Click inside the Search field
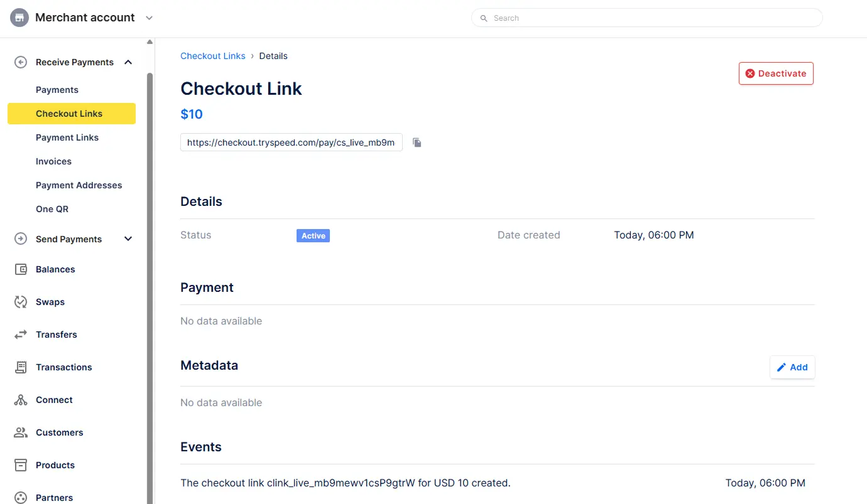 click(646, 18)
